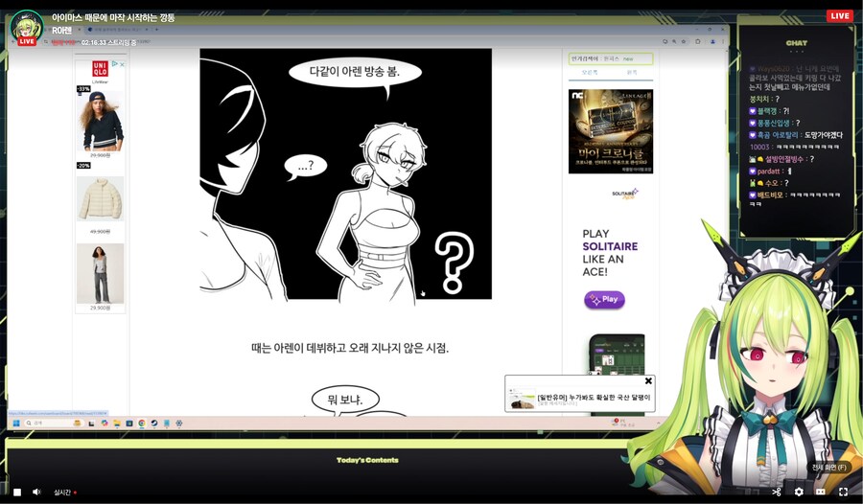
Task: Switch to theater wide mode
Action: point(821,492)
